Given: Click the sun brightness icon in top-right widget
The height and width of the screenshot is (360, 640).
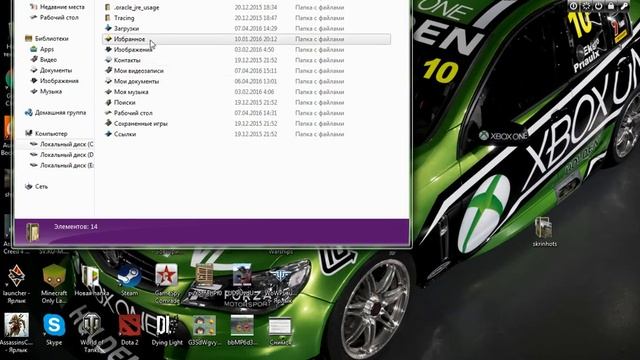Looking at the screenshot, I should (586, 6).
